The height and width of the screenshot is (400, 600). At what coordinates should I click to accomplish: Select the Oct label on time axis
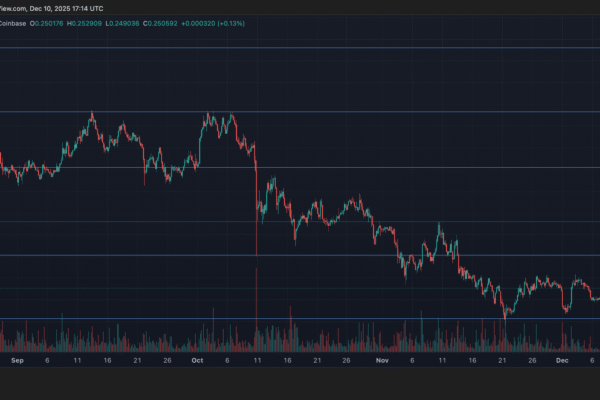[197, 358]
